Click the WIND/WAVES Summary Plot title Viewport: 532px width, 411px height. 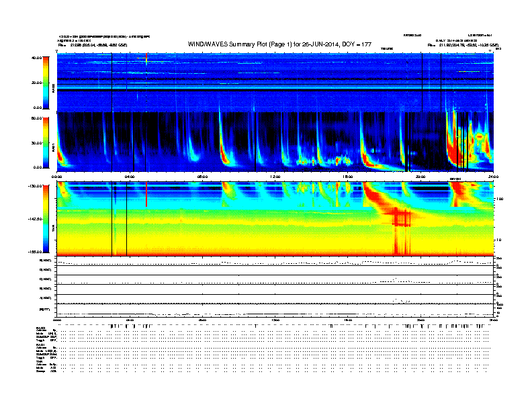click(279, 44)
